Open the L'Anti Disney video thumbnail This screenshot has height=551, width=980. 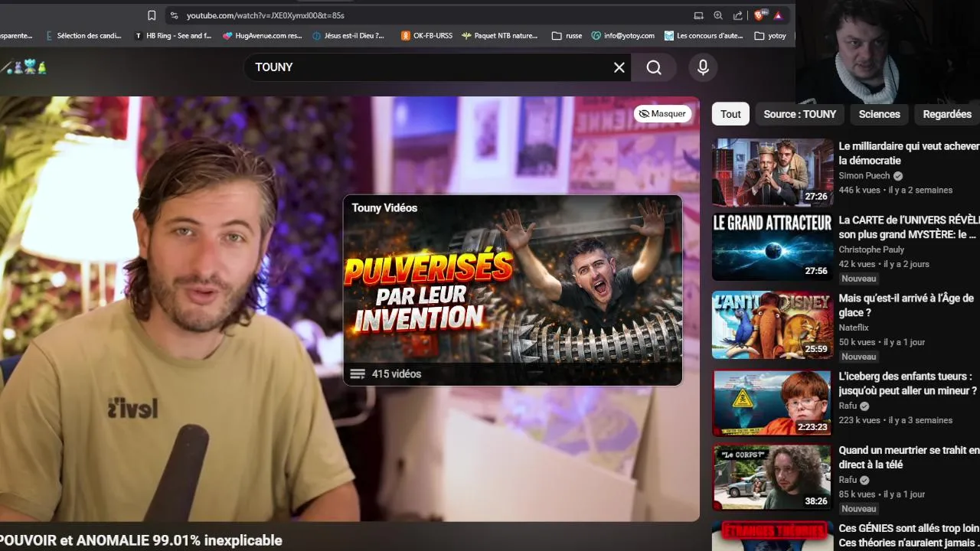(773, 324)
